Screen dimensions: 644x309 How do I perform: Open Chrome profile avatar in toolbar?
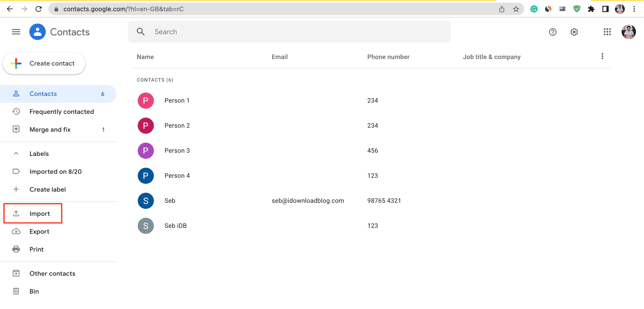[620, 9]
